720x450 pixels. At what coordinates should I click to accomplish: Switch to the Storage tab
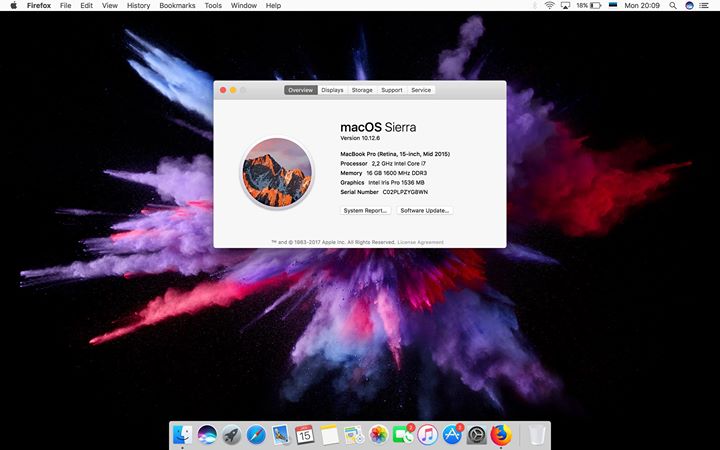[x=362, y=90]
